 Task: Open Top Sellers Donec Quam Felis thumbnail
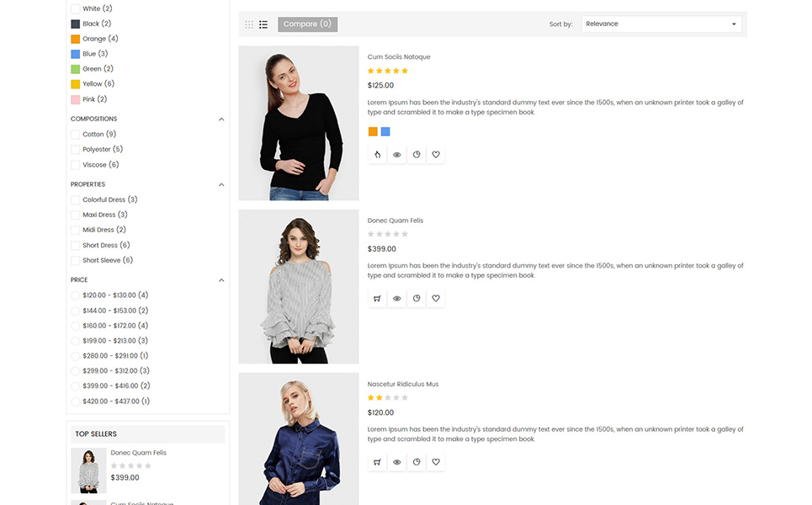[x=88, y=470]
